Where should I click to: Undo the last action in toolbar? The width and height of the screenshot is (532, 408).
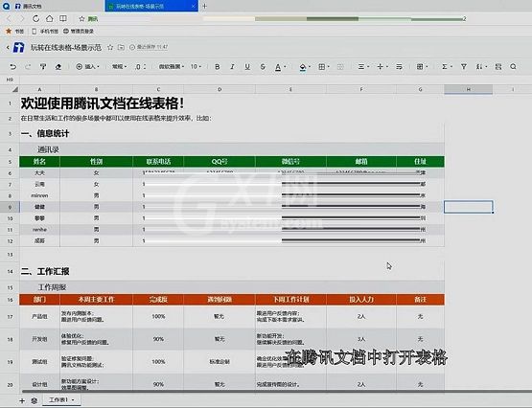tap(12, 67)
